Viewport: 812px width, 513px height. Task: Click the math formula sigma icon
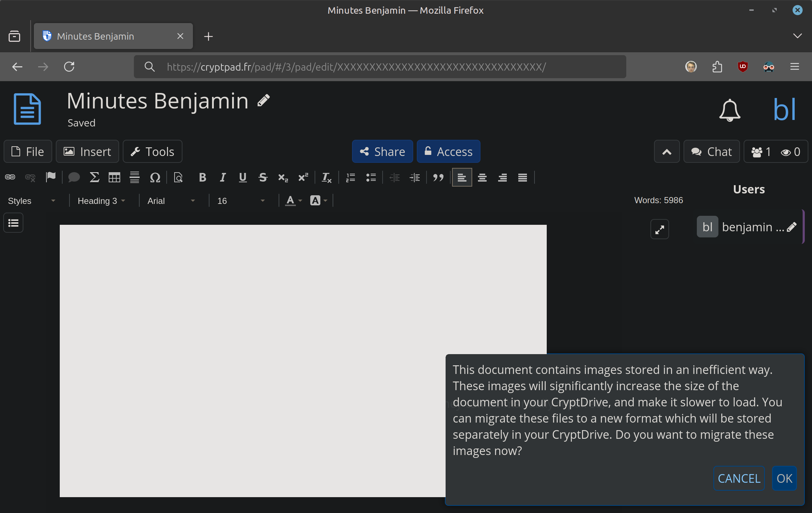click(x=94, y=177)
